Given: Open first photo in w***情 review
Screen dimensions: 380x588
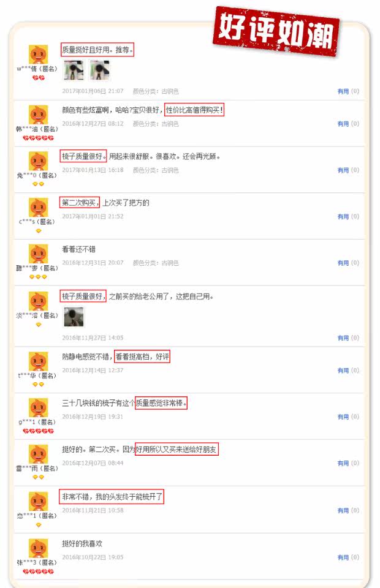Looking at the screenshot, I should 74,70.
